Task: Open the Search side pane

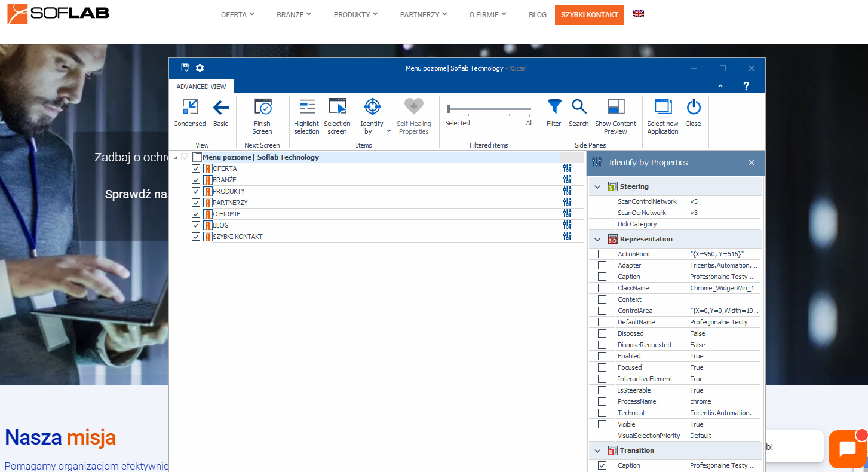Action: pyautogui.click(x=579, y=107)
